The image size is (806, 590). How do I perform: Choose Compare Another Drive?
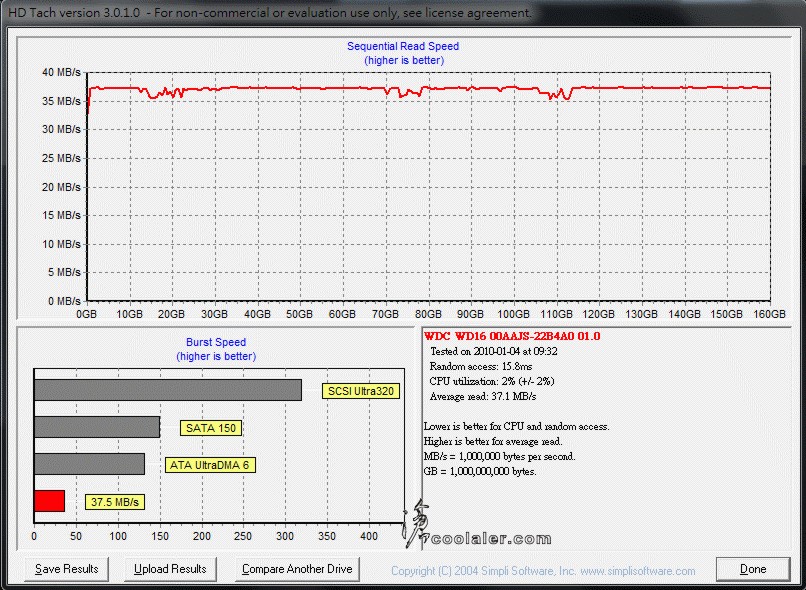[297, 569]
